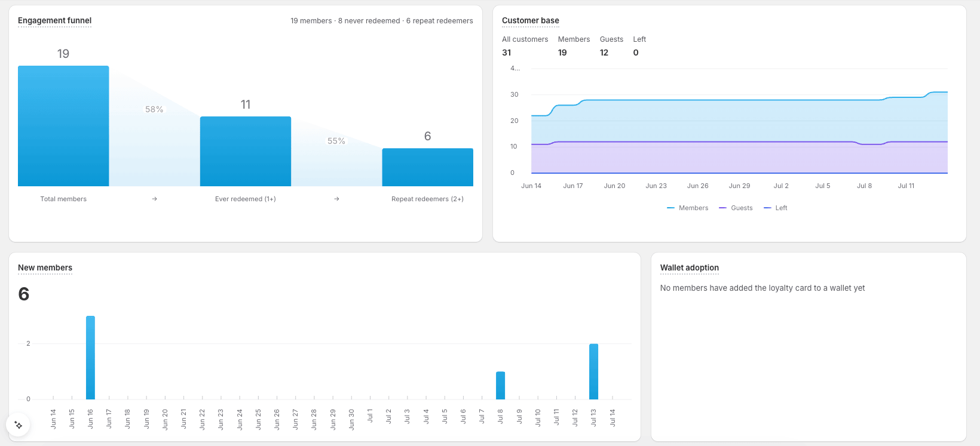Click the New members heading
The image size is (980, 446).
45,267
